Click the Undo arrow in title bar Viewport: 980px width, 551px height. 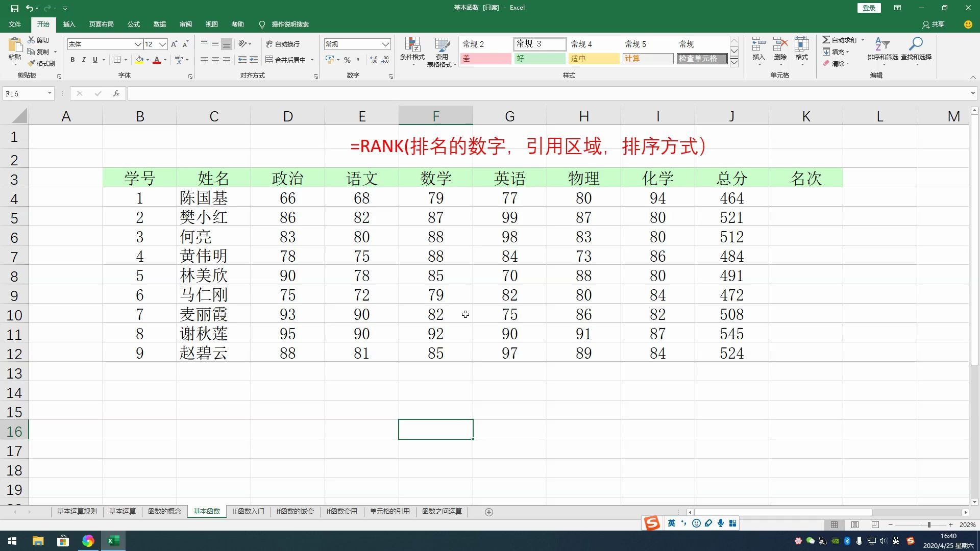30,8
